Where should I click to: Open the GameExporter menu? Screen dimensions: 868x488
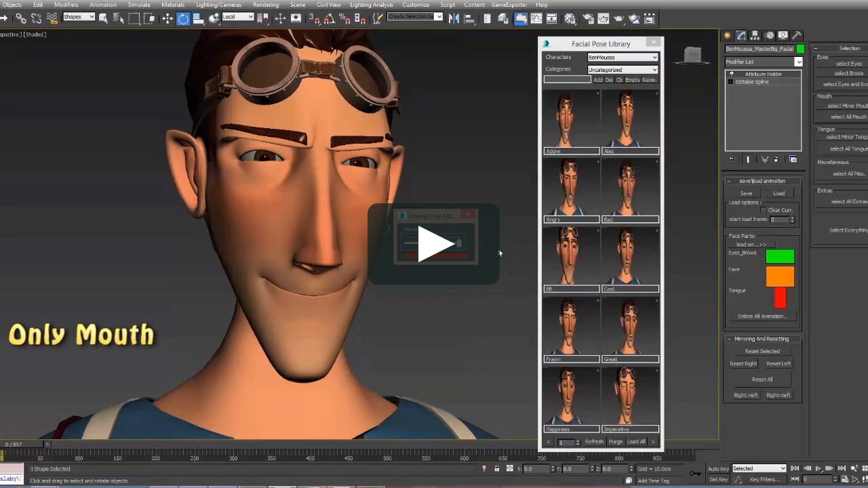click(509, 5)
